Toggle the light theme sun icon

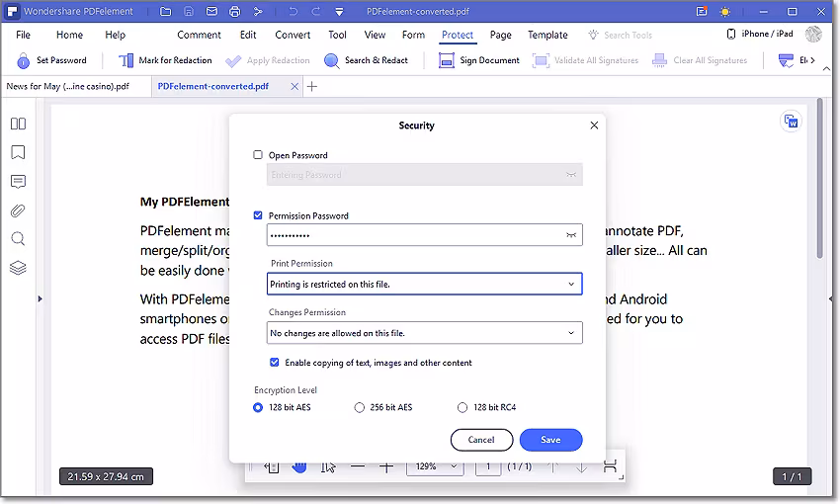tap(724, 11)
